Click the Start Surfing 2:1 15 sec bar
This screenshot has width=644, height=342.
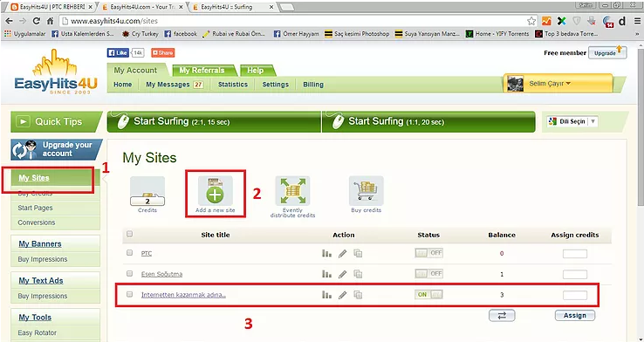214,121
